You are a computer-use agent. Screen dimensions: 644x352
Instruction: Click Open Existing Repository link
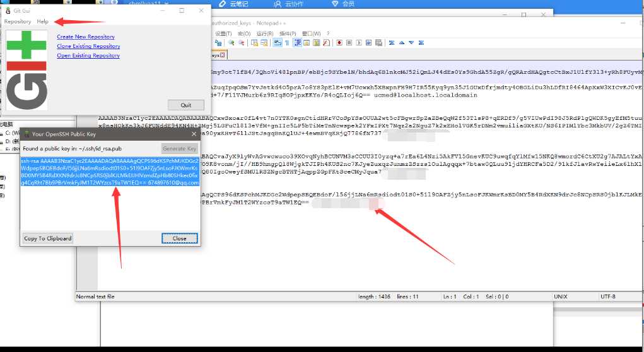88,56
